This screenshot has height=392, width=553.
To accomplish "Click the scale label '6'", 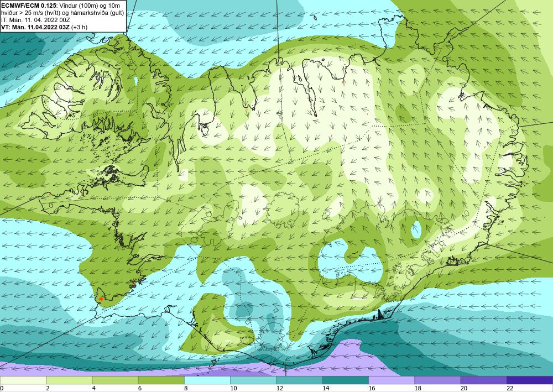I will coord(140,388).
